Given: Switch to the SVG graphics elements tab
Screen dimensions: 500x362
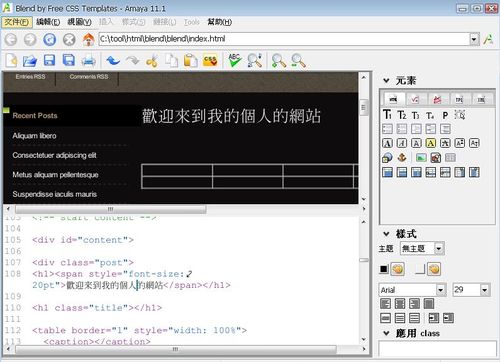Looking at the screenshot, I should [x=437, y=99].
